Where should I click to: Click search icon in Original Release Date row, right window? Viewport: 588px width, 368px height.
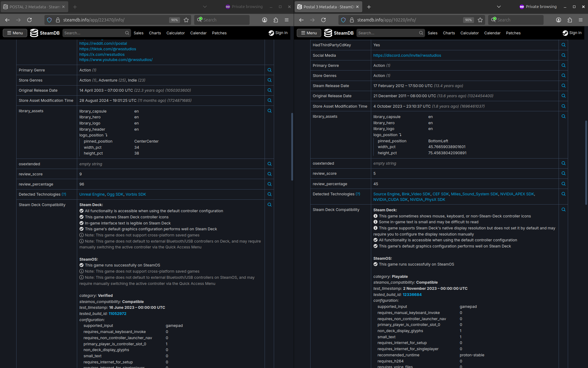[563, 96]
